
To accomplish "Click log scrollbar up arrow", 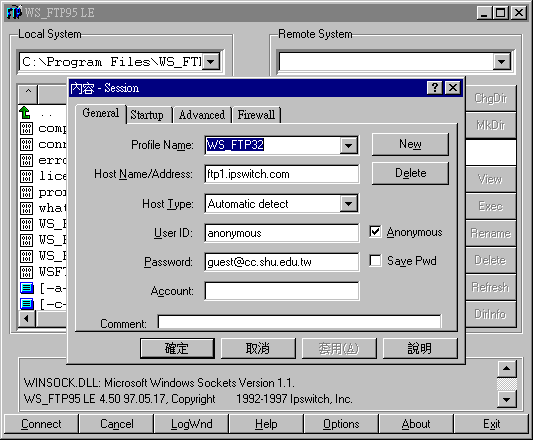I will point(506,368).
